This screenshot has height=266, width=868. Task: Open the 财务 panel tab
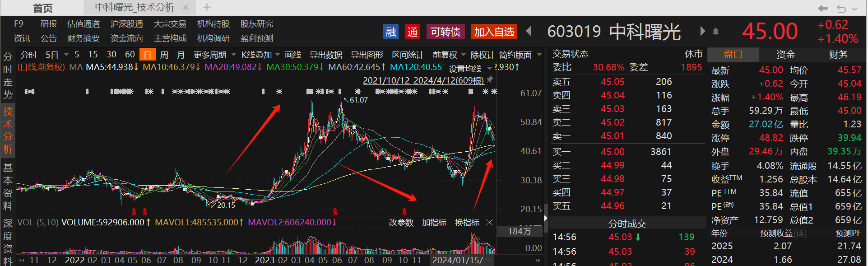[x=838, y=55]
